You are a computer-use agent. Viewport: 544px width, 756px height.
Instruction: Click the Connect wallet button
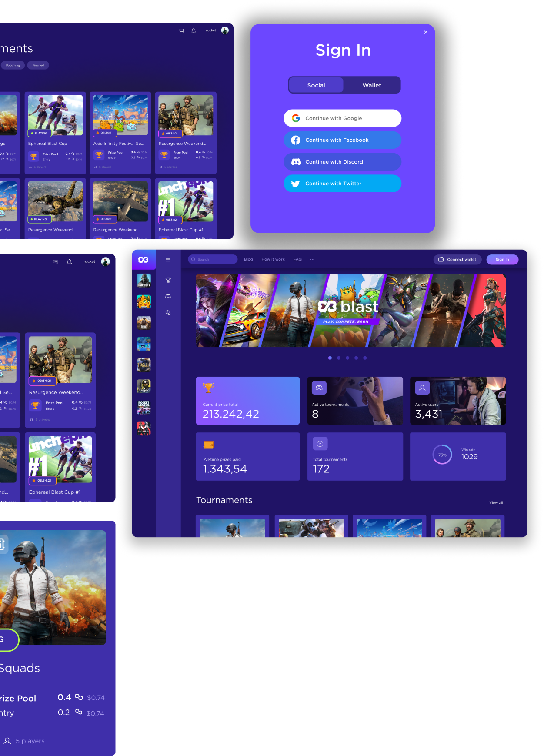pyautogui.click(x=457, y=260)
